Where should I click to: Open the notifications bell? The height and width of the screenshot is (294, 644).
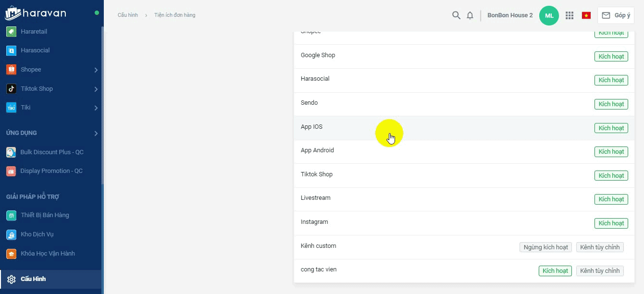[x=470, y=15]
